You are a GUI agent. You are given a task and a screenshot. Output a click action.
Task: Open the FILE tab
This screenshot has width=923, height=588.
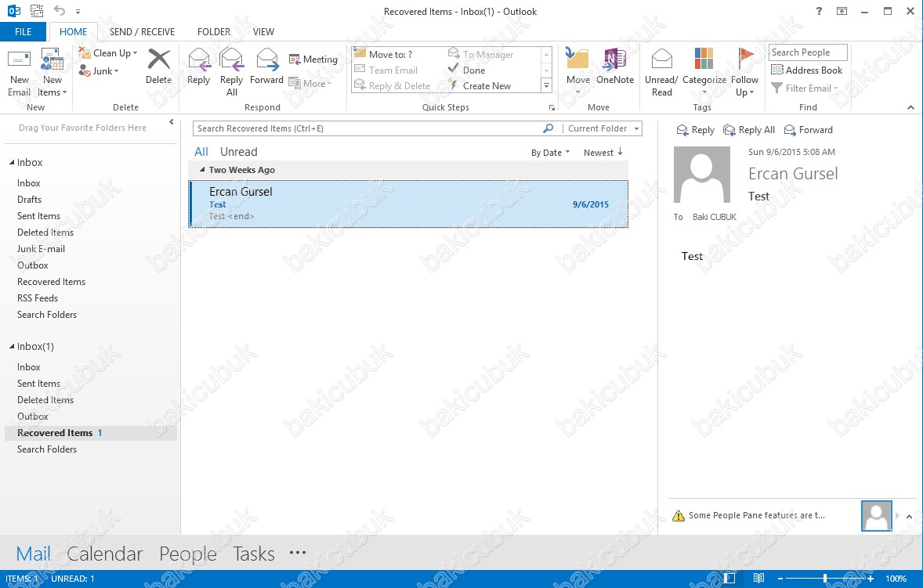point(23,32)
